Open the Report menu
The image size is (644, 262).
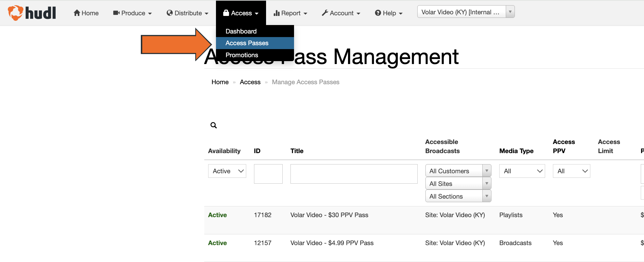coord(290,13)
